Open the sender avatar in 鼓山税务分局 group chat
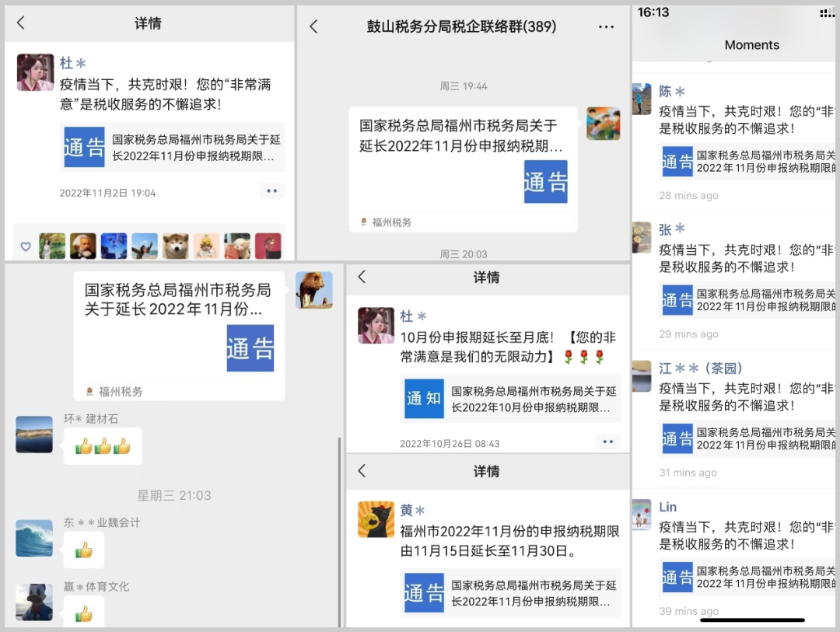Screen dimensions: 840x632 [x=604, y=123]
